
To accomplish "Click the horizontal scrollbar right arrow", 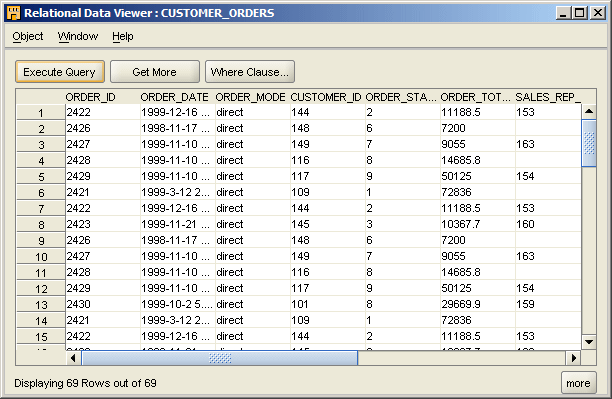I will 573,358.
